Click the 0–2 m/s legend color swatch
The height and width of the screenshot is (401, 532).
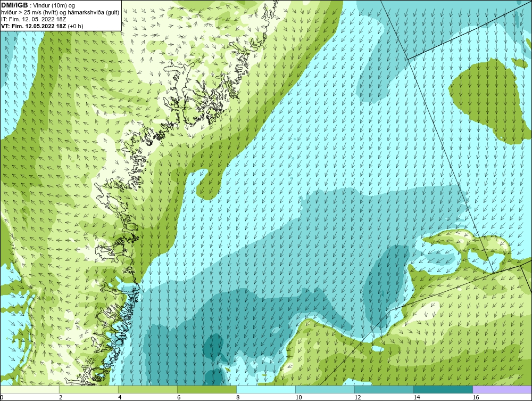pyautogui.click(x=30, y=389)
